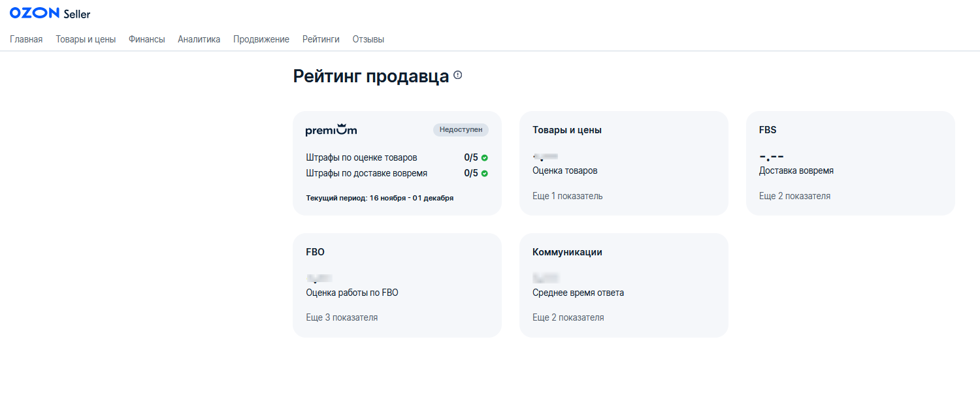Screen dimensions: 980x416
Task: Click 0/5 value for Штрафы по оценке товаров
Action: point(471,157)
